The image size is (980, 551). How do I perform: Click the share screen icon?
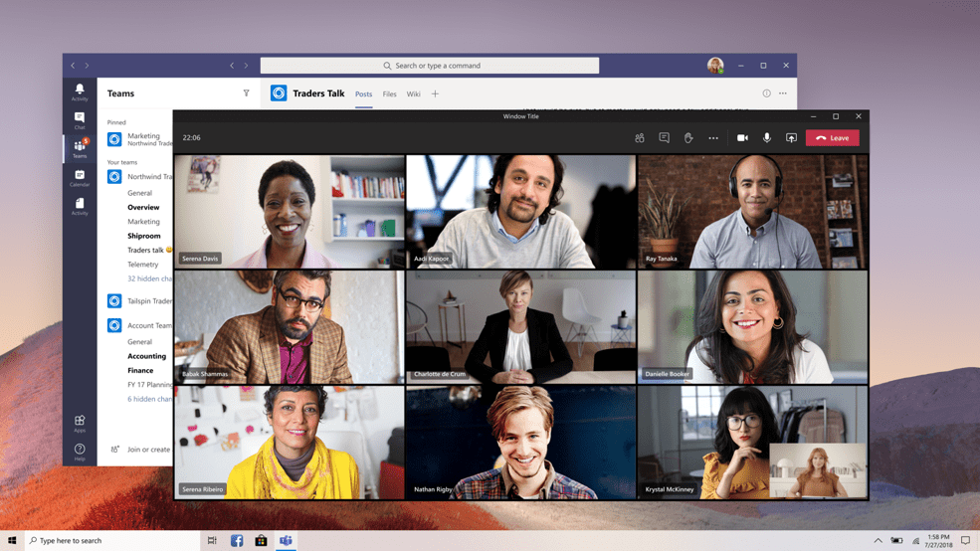click(x=791, y=138)
